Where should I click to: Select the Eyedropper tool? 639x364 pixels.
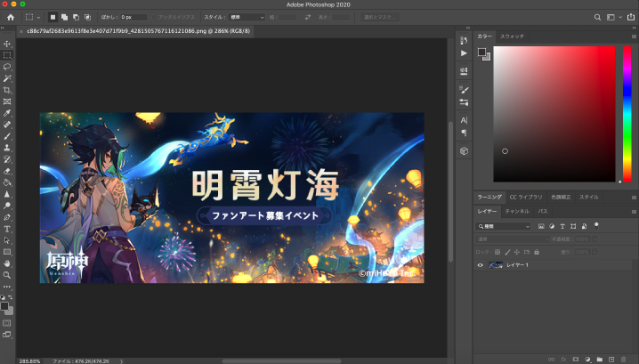[7, 113]
